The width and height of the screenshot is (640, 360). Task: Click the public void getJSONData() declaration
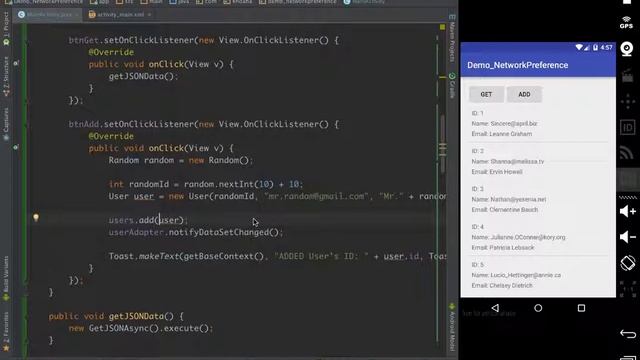(116, 316)
